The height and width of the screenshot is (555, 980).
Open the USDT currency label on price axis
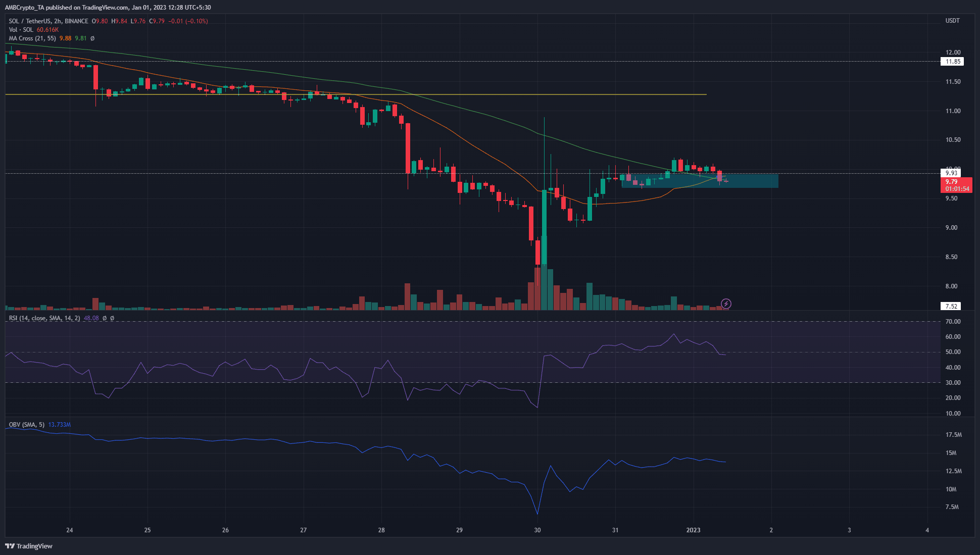tap(952, 21)
